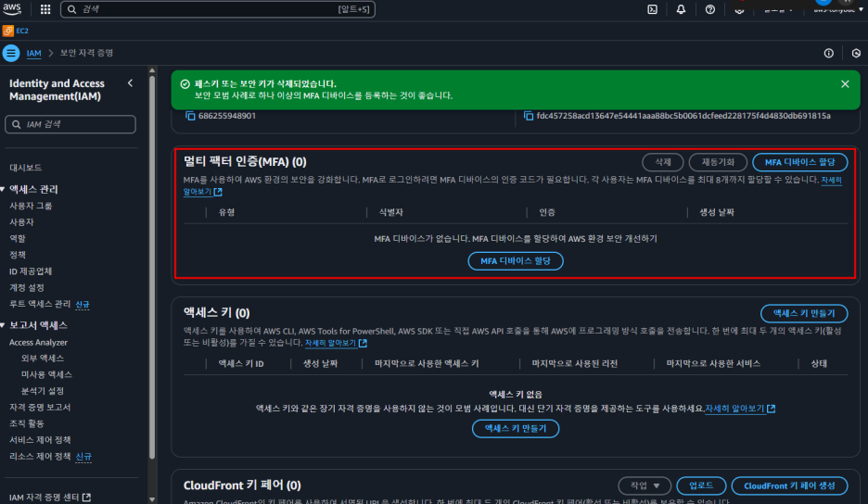Open 리소스 제어 정책 in sidebar

click(x=40, y=457)
